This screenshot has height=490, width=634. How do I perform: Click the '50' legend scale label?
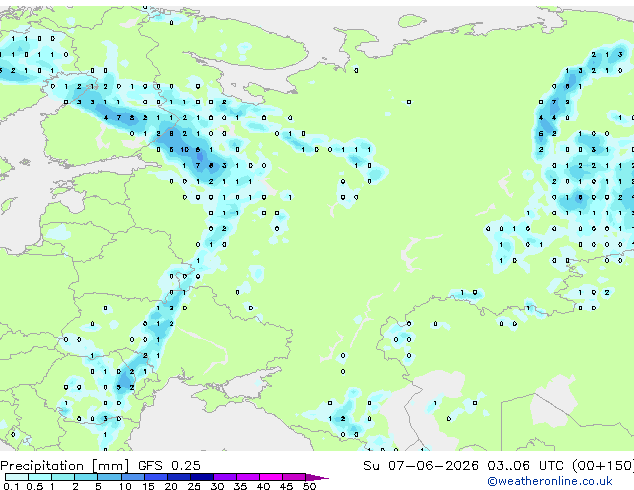point(309,486)
